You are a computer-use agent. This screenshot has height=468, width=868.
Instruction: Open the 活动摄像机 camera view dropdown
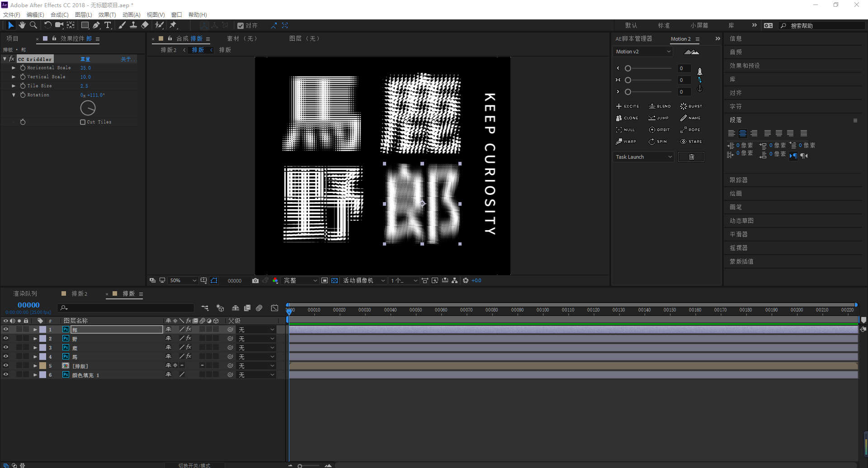tap(364, 281)
